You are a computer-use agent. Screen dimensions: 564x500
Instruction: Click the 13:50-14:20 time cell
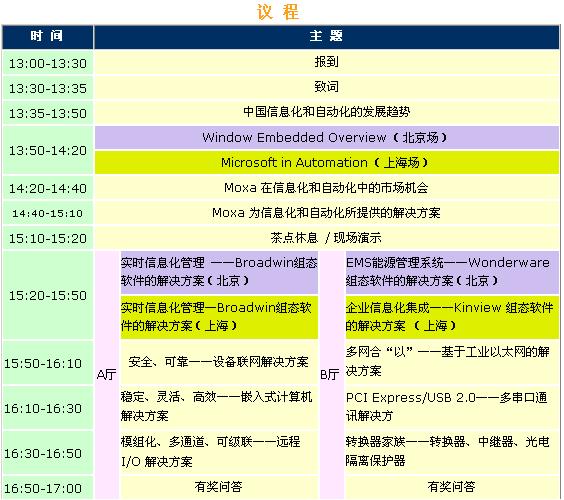pos(47,150)
